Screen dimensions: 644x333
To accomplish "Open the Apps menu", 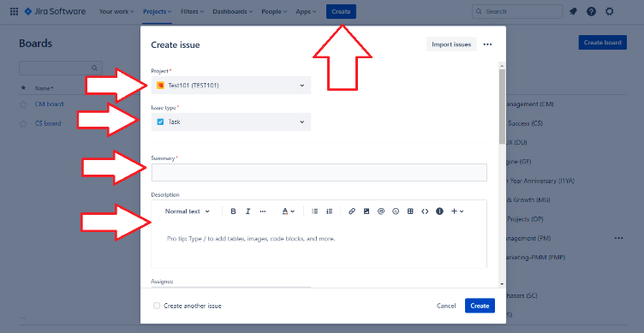I will [306, 11].
